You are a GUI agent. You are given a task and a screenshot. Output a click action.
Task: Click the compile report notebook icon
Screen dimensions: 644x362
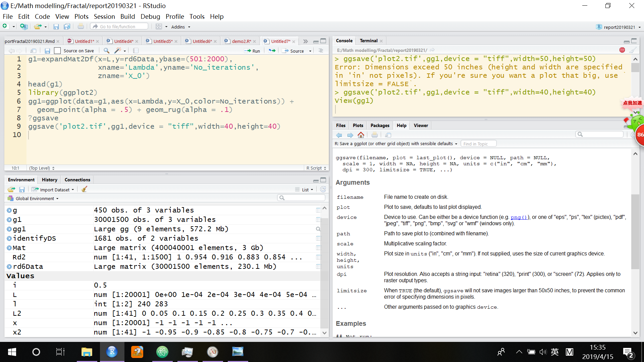click(136, 51)
